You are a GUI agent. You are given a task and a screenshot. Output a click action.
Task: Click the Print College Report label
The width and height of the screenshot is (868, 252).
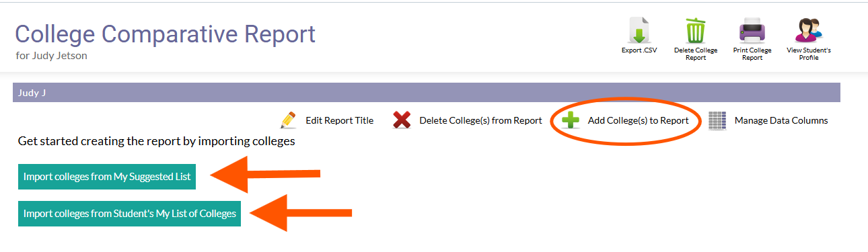pyautogui.click(x=752, y=54)
